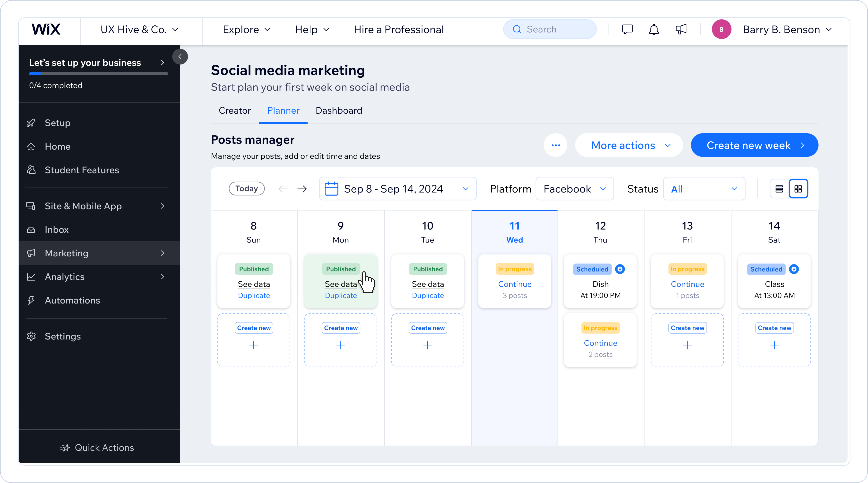Click the megaphone announcements icon
This screenshot has height=483, width=868.
(x=681, y=29)
